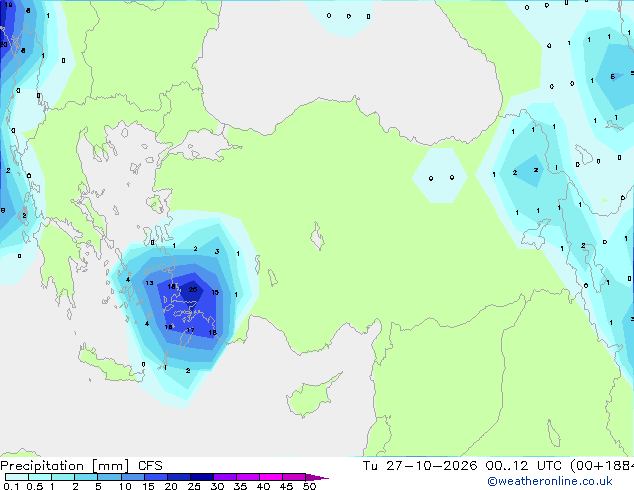Click the 25–30 mm dark navy swatch
Image resolution: width=634 pixels, height=490 pixels.
202,477
